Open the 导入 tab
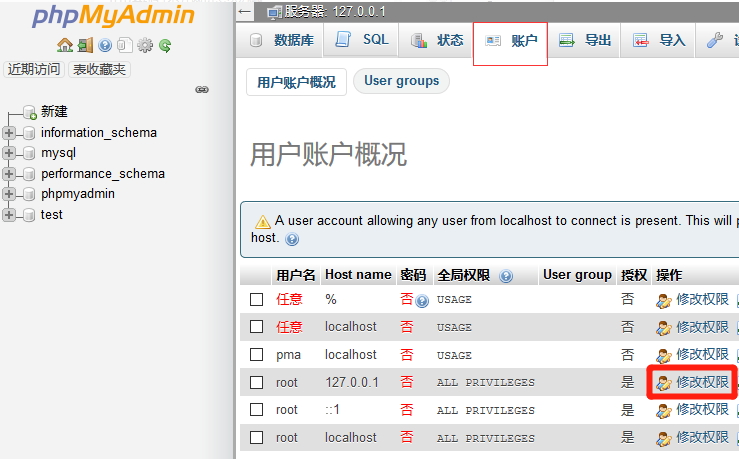The width and height of the screenshot is (739, 459). point(659,40)
